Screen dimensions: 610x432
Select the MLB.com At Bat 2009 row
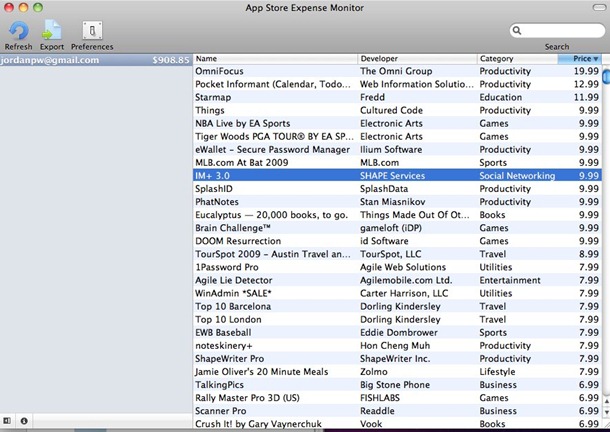[x=397, y=163]
